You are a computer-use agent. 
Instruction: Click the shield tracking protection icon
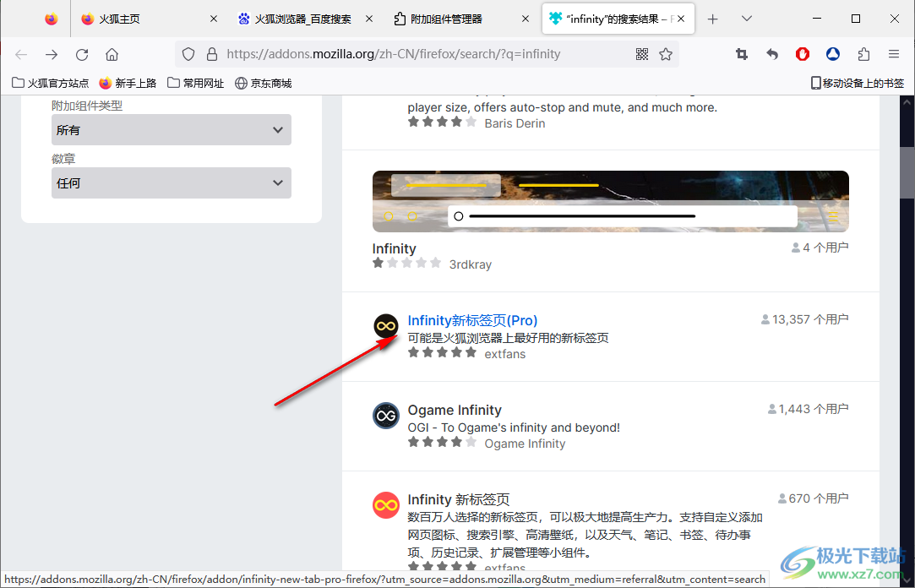(188, 54)
